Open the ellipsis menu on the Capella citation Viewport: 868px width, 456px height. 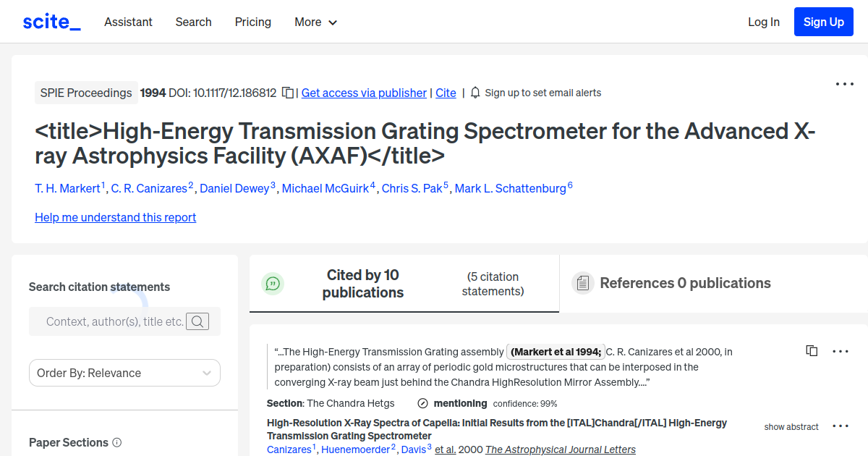click(840, 426)
